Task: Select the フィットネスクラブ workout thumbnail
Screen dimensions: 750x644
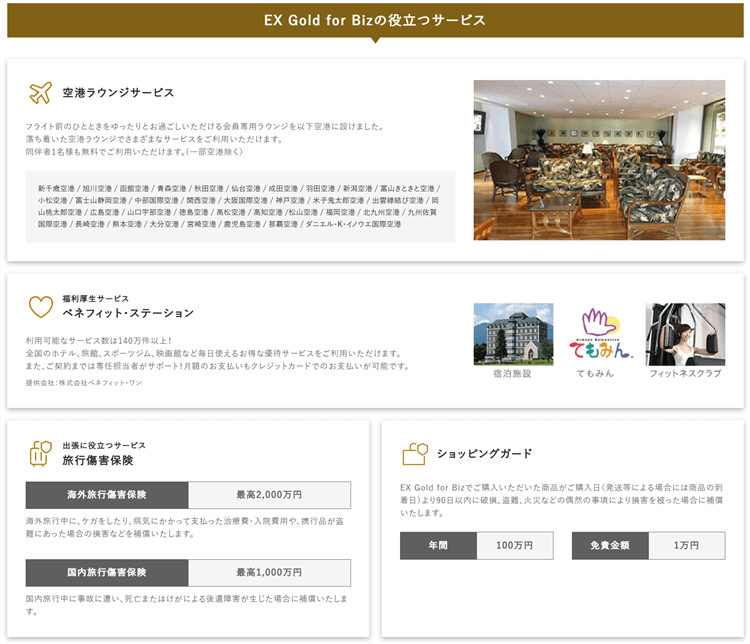Action: pyautogui.click(x=685, y=334)
